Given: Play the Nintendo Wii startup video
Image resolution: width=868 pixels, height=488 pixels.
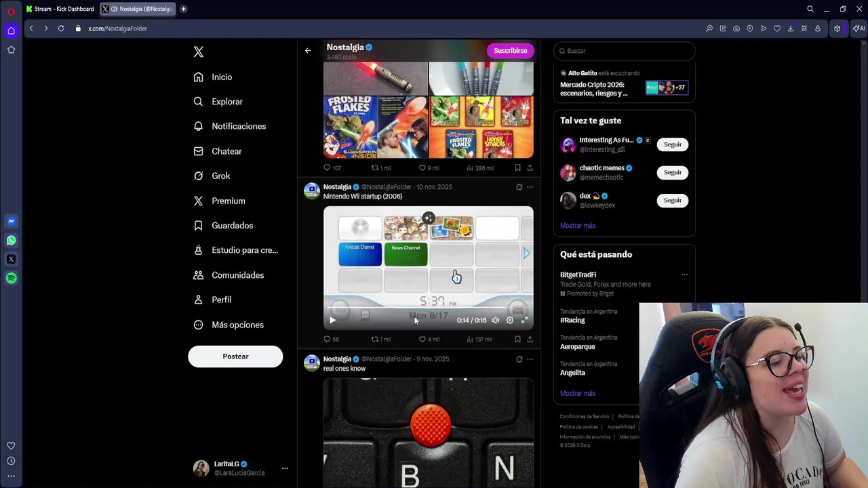Looking at the screenshot, I should [332, 320].
